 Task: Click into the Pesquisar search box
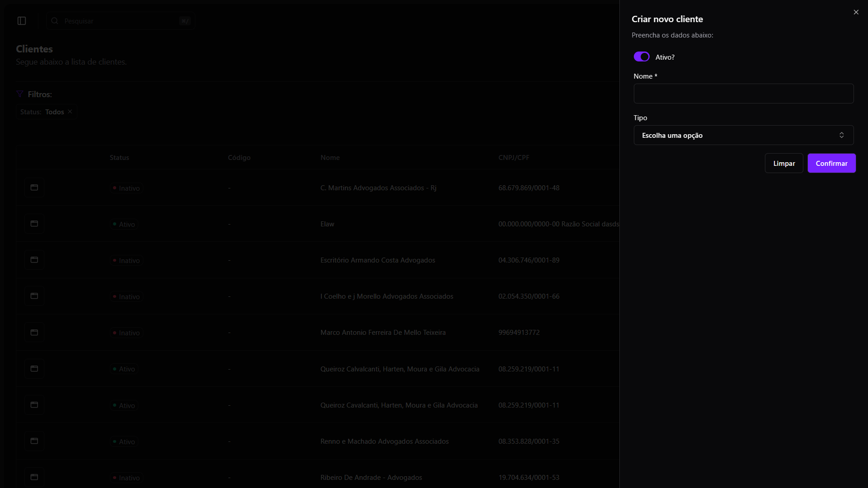click(120, 21)
